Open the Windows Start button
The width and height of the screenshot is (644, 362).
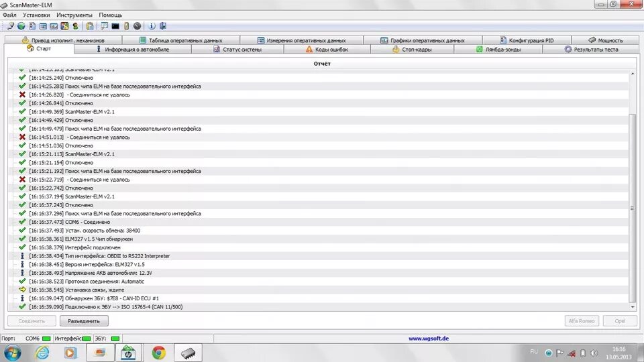pyautogui.click(x=12, y=353)
